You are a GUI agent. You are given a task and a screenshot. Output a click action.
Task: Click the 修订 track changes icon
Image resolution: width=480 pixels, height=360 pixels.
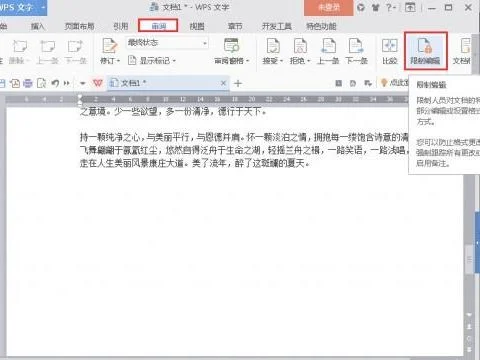109,46
